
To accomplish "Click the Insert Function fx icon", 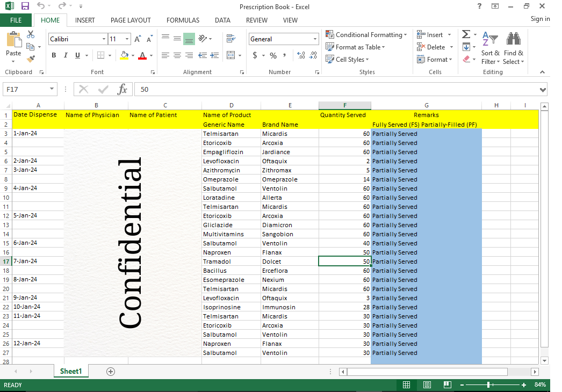I will tap(122, 89).
